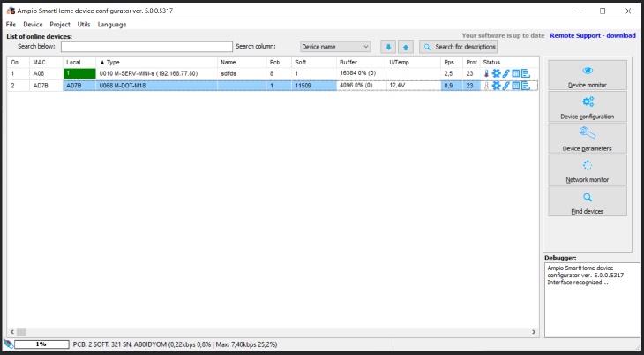Screen dimensions: 644x355
Task: Click the connection icon in the status bar
Action: [8, 344]
